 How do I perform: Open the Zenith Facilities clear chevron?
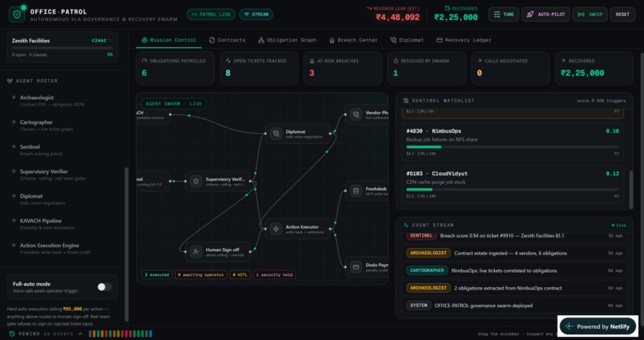click(109, 40)
